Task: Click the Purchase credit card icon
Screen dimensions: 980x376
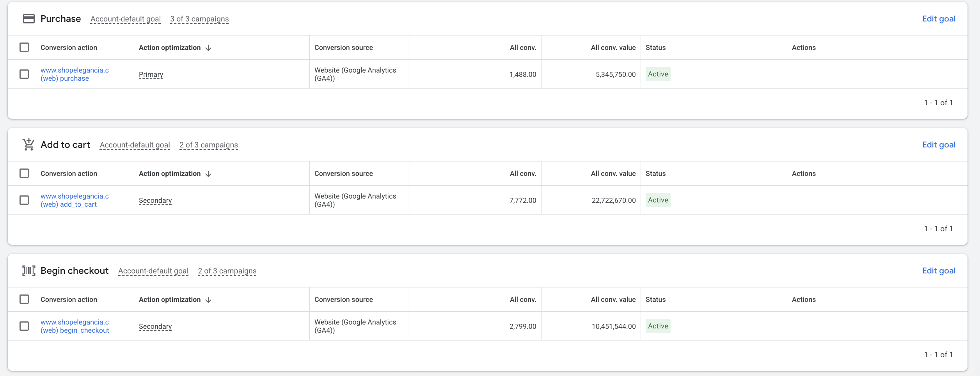Action: [29, 19]
